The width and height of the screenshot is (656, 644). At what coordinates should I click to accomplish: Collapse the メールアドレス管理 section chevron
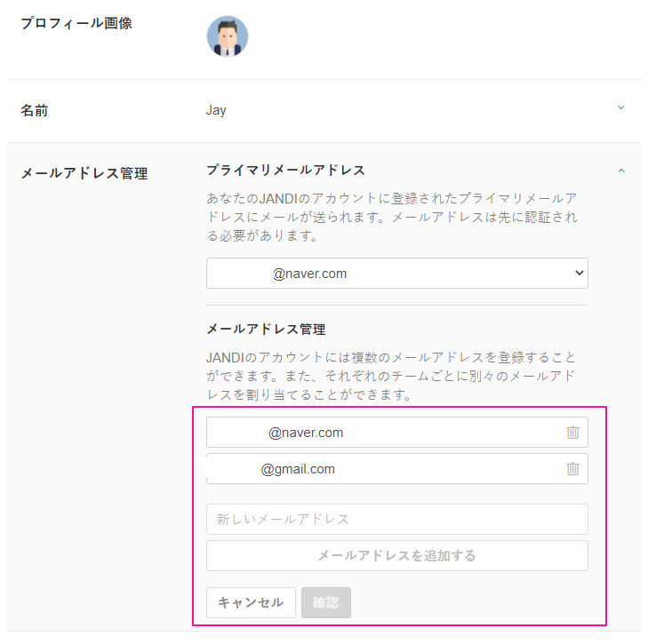(x=620, y=170)
